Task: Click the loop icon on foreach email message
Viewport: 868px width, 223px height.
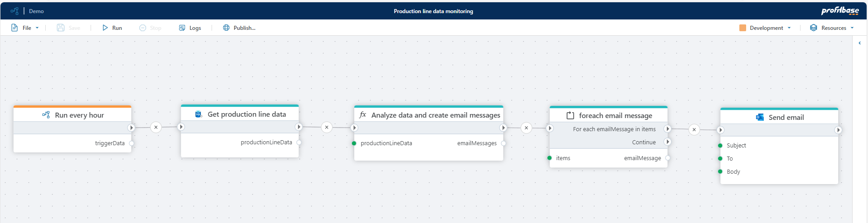Action: [x=570, y=116]
